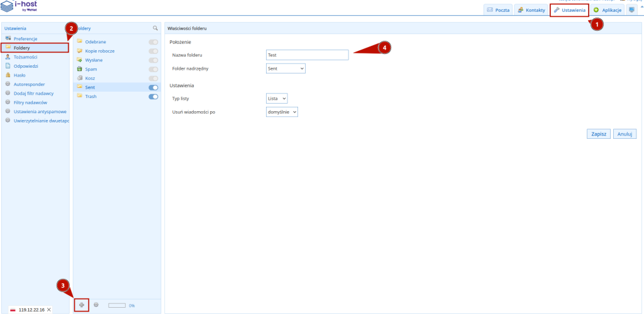The image size is (644, 314).
Task: Open the Folder nadrzędny dropdown
Action: (286, 68)
